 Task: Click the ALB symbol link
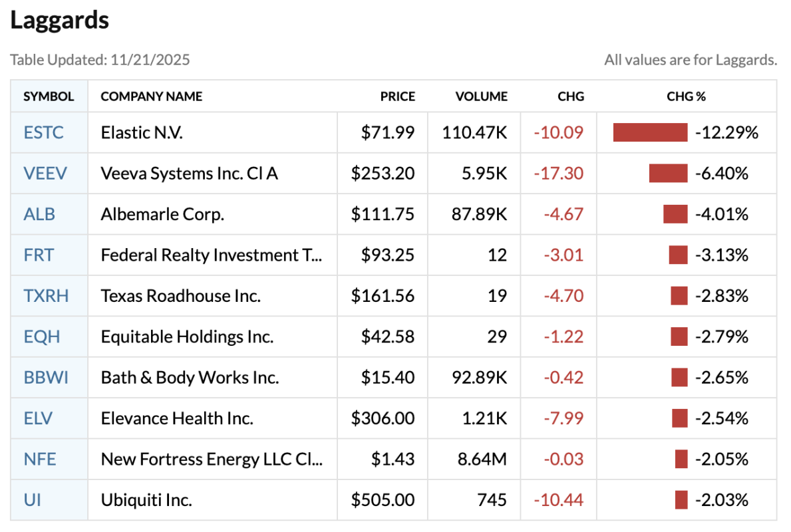click(x=39, y=214)
